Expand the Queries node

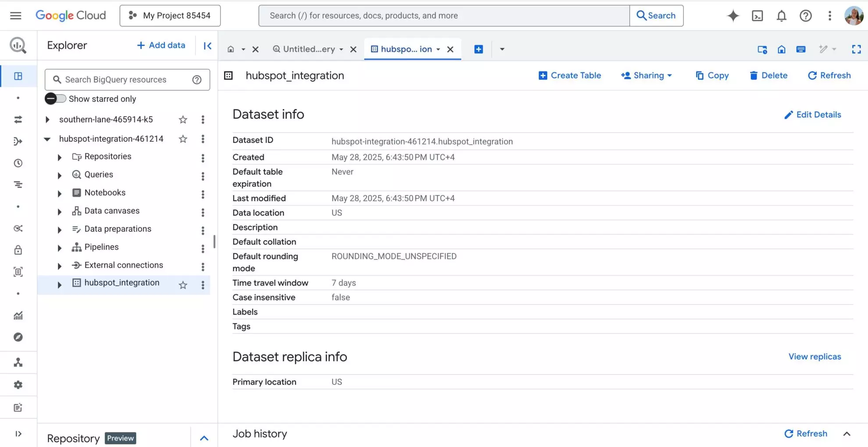[x=60, y=176]
